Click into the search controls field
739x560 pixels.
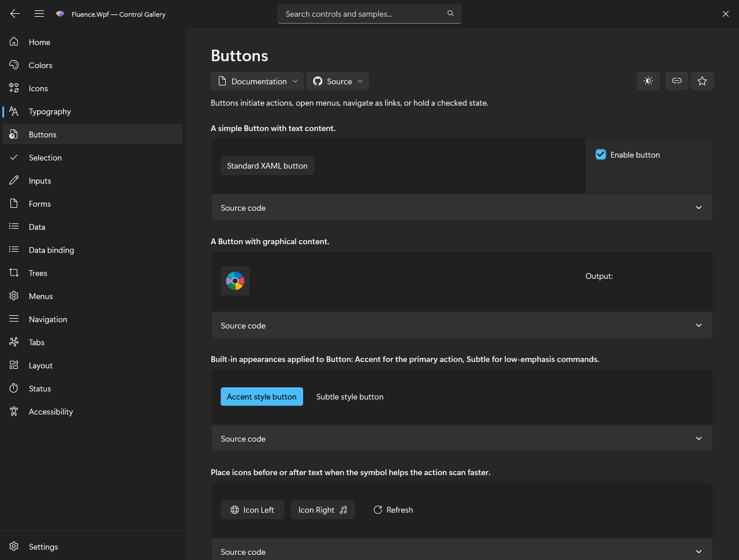[x=369, y=14]
